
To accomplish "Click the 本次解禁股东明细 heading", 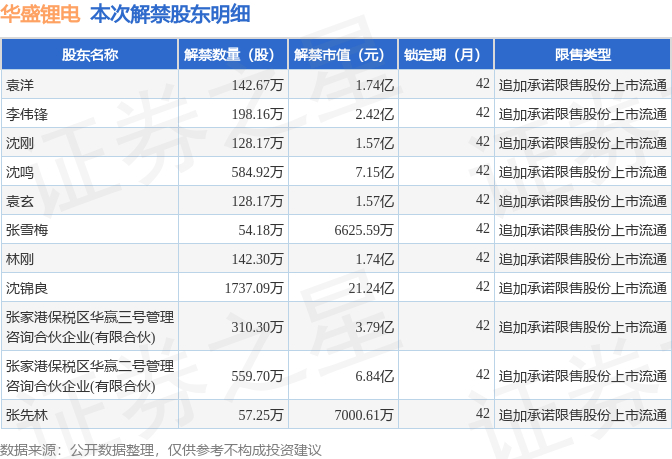I will (x=170, y=14).
